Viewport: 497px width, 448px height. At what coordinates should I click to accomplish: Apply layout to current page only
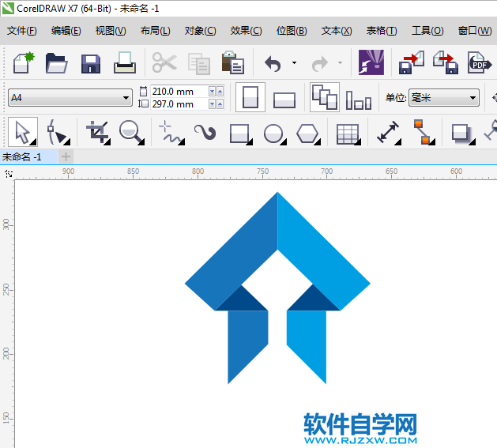[x=359, y=100]
